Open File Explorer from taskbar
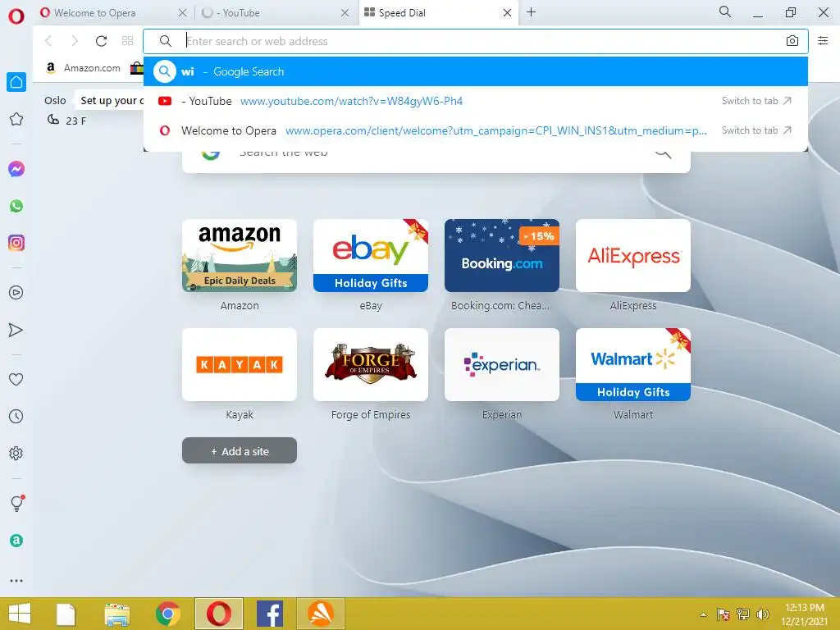This screenshot has height=630, width=840. point(117,614)
